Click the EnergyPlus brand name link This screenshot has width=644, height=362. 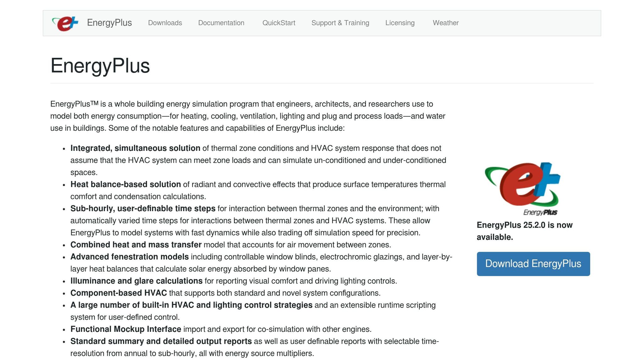(109, 22)
